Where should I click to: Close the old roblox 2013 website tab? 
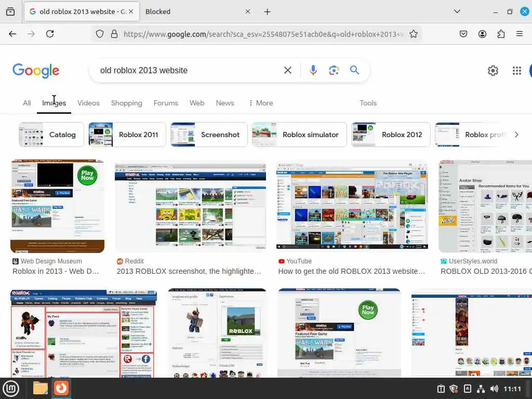click(x=131, y=11)
